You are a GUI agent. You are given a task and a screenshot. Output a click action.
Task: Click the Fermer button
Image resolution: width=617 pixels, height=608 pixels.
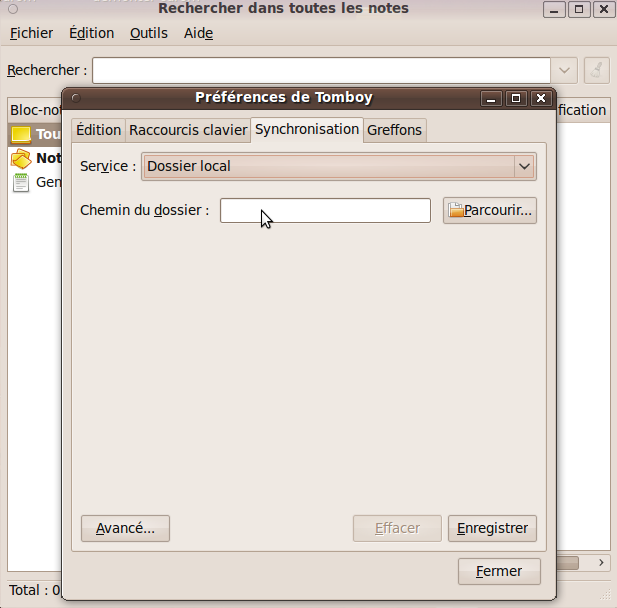point(499,572)
